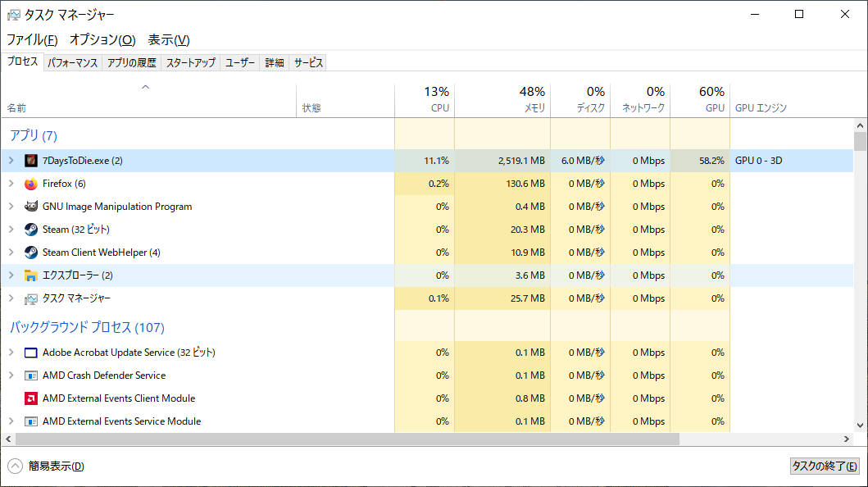868x487 pixels.
Task: Click the Adobe Acrobat Update Service icon
Action: click(x=31, y=353)
